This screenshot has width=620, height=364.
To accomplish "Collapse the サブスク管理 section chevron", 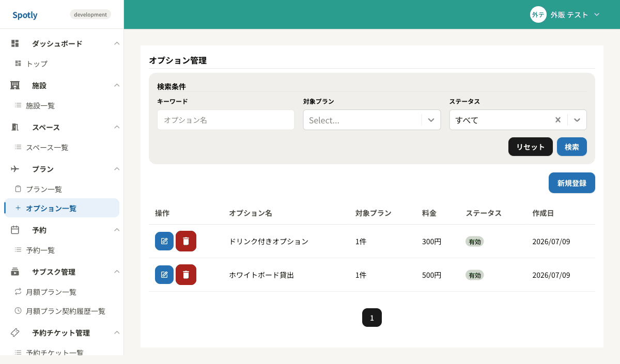I will [x=117, y=272].
